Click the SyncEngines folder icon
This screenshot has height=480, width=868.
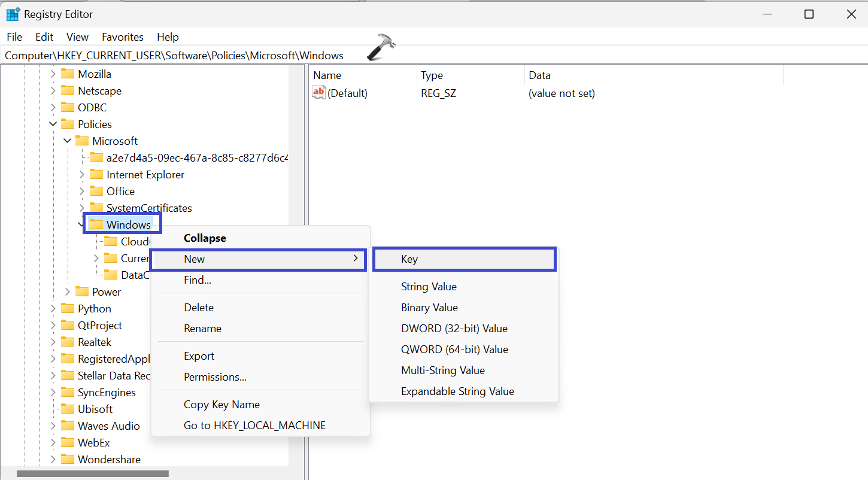(x=68, y=393)
